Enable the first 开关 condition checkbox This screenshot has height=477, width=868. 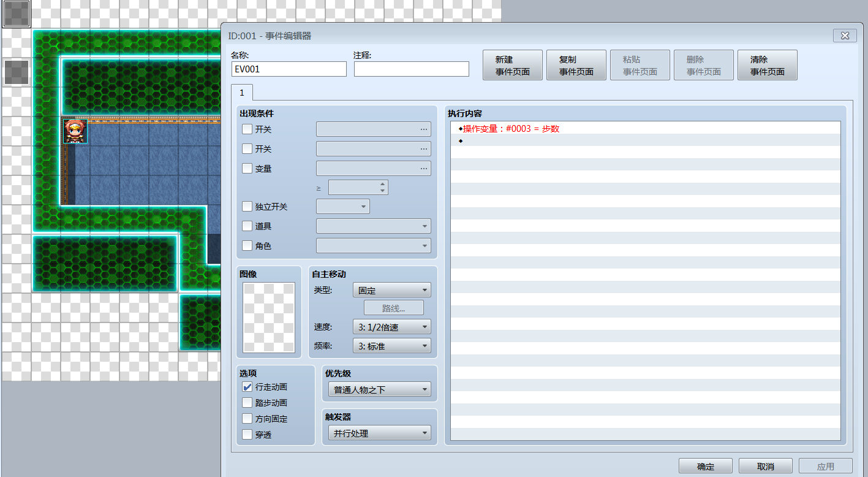point(247,129)
